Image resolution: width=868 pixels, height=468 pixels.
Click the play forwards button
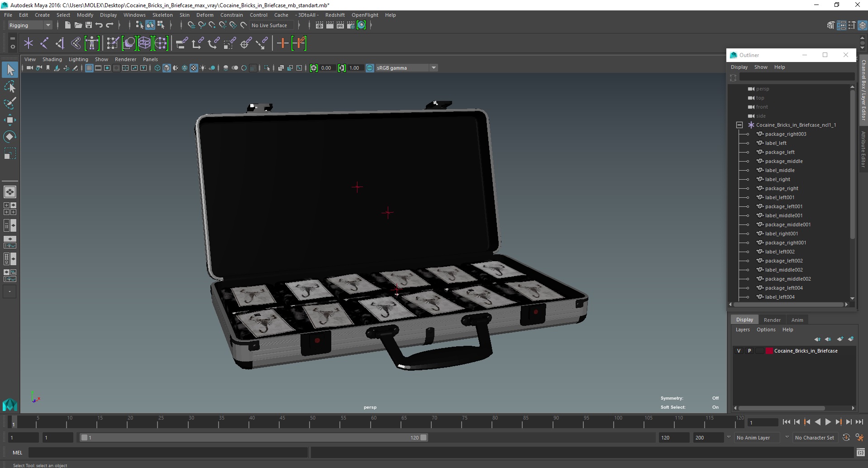click(828, 422)
